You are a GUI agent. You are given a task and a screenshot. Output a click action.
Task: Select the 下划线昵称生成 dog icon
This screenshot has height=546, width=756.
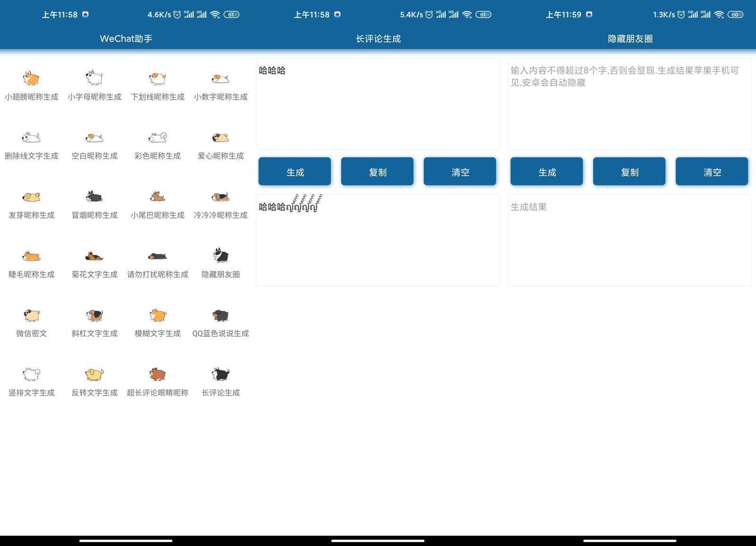(157, 79)
